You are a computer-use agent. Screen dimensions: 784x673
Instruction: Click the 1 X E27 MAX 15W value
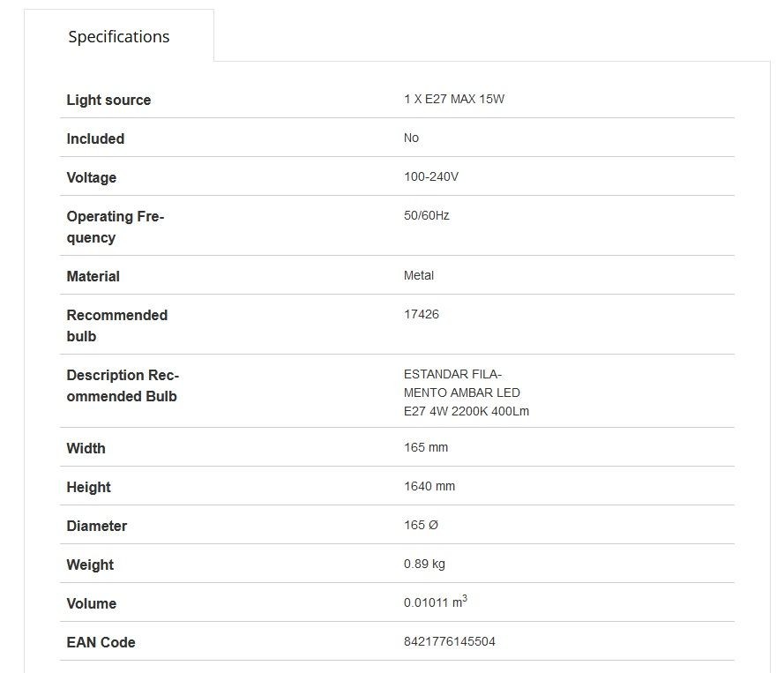click(454, 99)
